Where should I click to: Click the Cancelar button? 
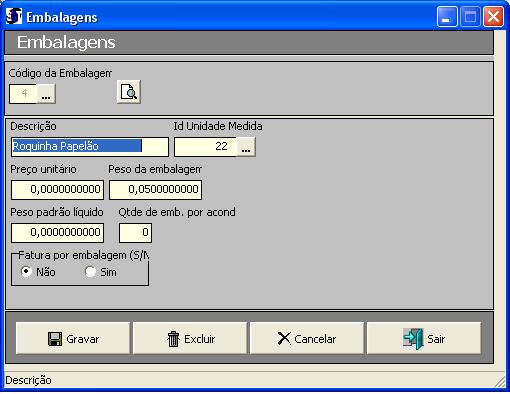(307, 338)
